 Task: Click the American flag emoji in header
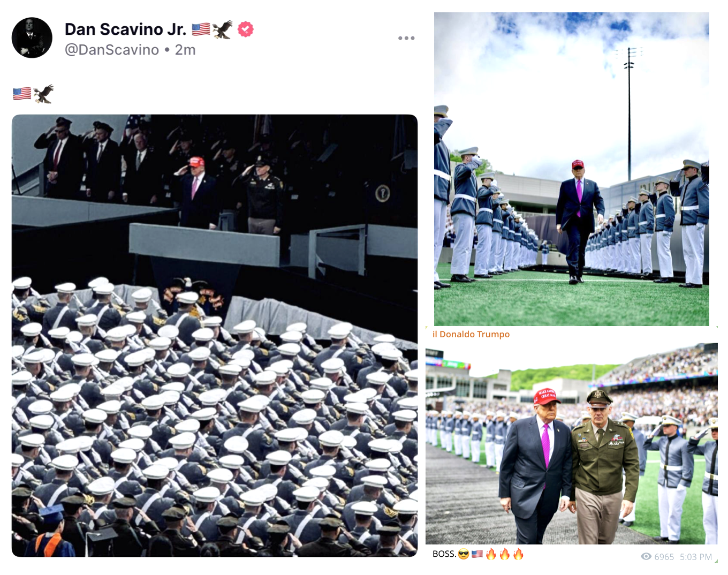tap(201, 29)
